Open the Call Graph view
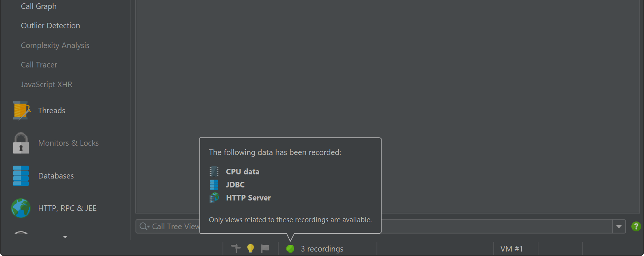The image size is (644, 256). (x=39, y=6)
